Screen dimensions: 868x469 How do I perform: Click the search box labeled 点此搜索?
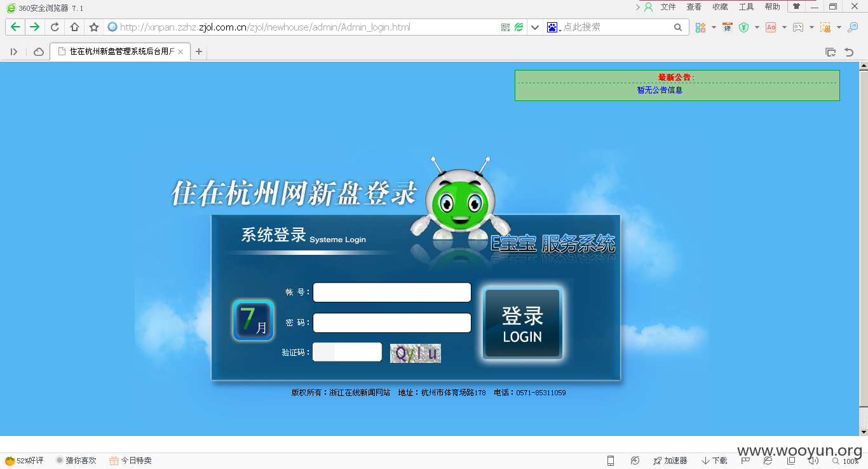click(x=616, y=27)
